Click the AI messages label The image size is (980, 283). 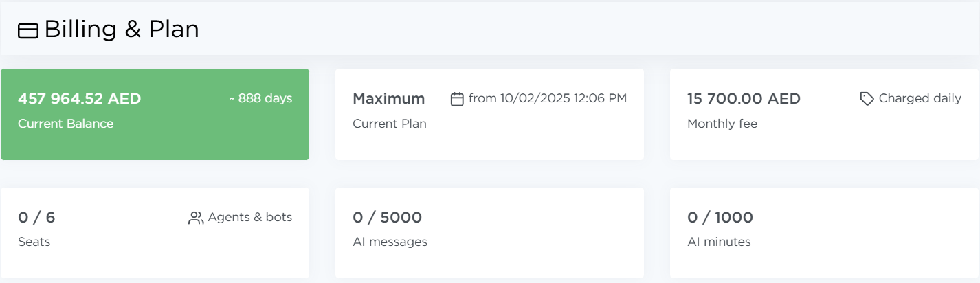(390, 242)
